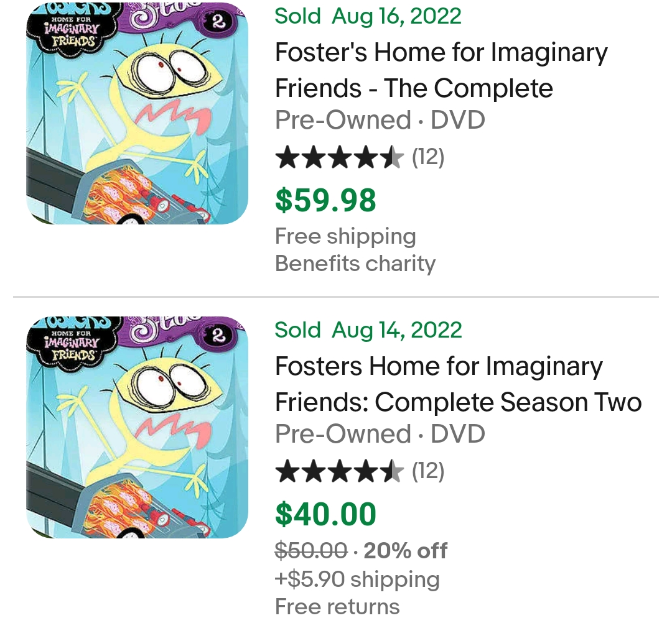Open the (12) reviews count on the Aug 16 listing
This screenshot has width=672, height=618.
[x=428, y=157]
